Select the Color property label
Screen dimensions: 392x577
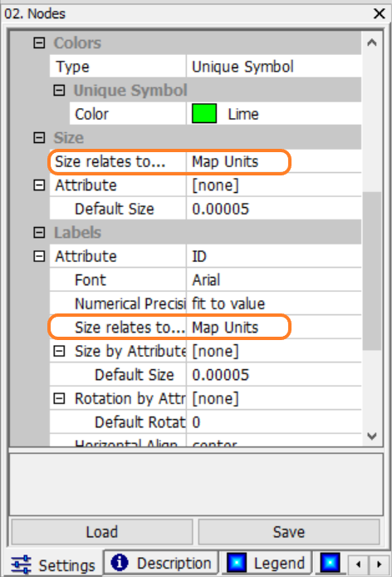pyautogui.click(x=91, y=114)
